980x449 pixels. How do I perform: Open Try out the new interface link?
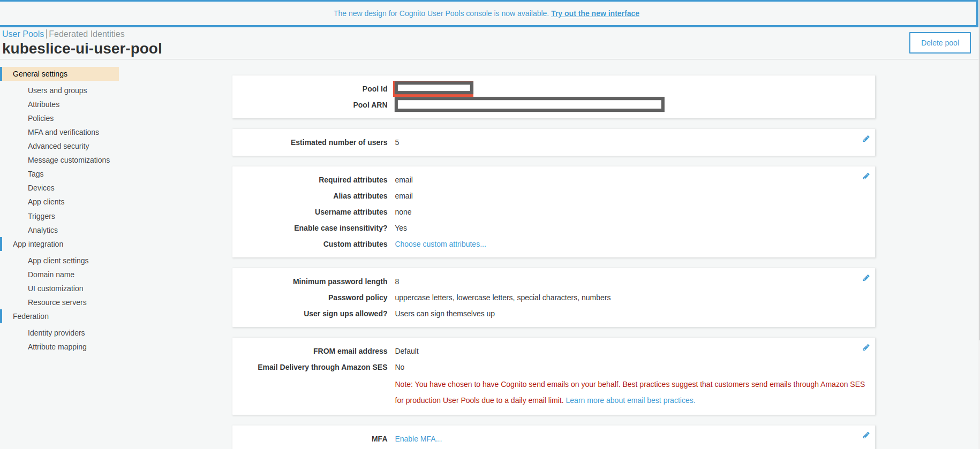[x=595, y=13]
